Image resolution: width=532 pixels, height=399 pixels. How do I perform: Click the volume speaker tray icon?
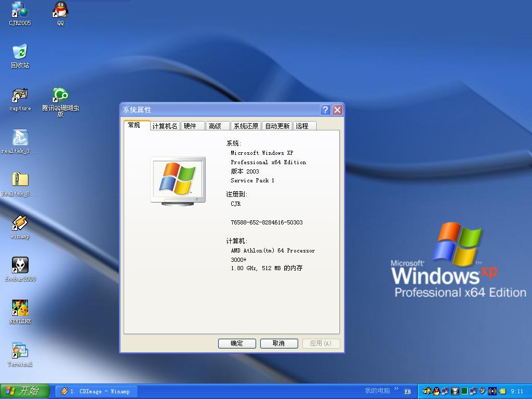[483, 391]
